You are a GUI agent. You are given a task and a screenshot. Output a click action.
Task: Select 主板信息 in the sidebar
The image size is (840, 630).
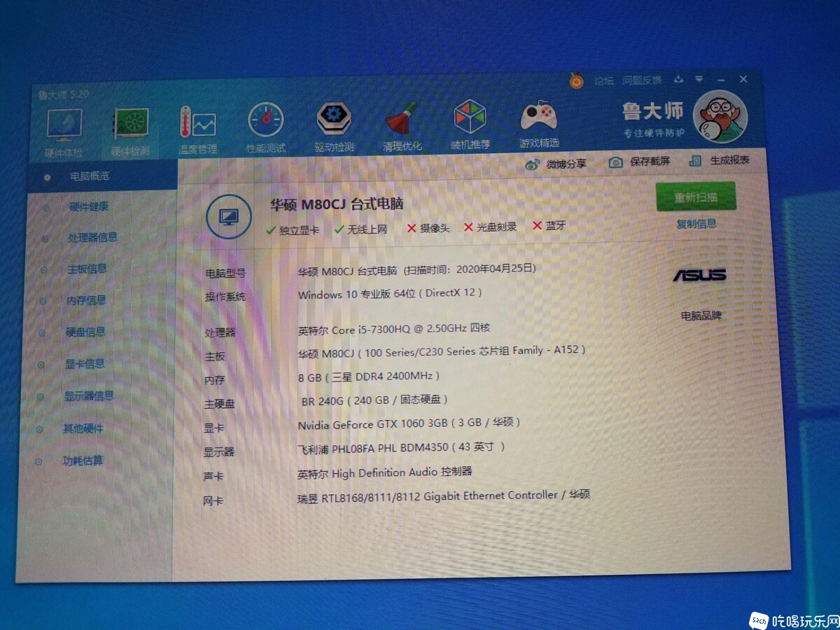[87, 269]
